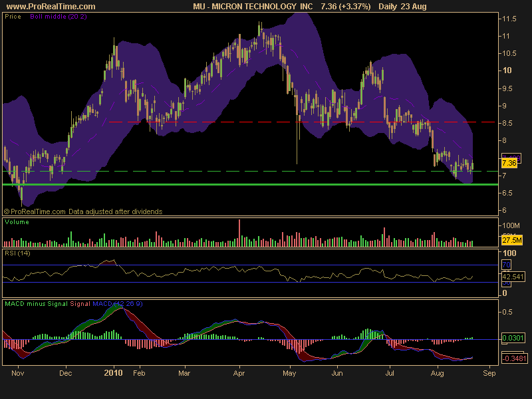The image size is (532, 399).
Task: Click the Data adjusted after dividends notice
Action: point(115,211)
